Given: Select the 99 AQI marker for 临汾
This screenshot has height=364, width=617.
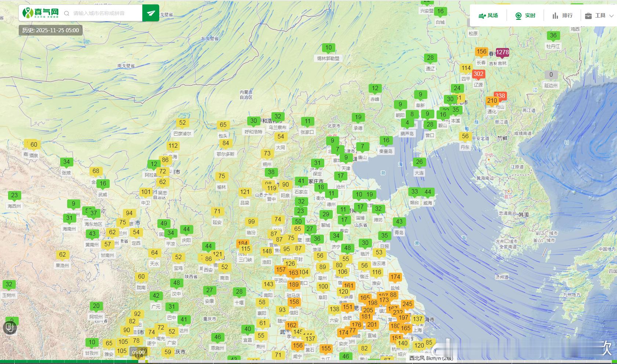Looking at the screenshot, I should tap(251, 222).
